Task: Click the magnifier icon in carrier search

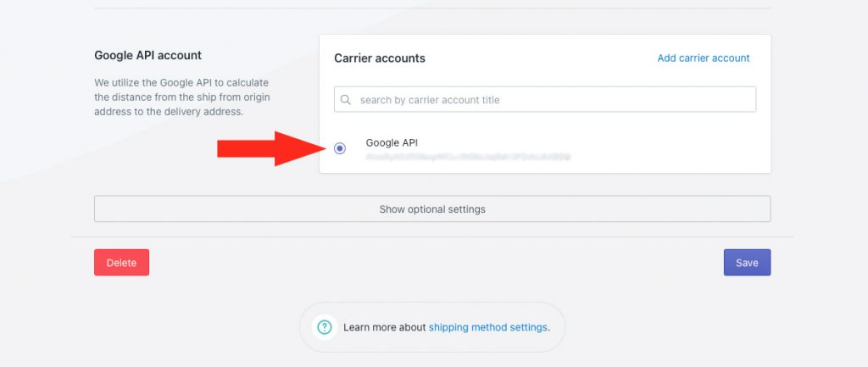Action: click(x=346, y=100)
